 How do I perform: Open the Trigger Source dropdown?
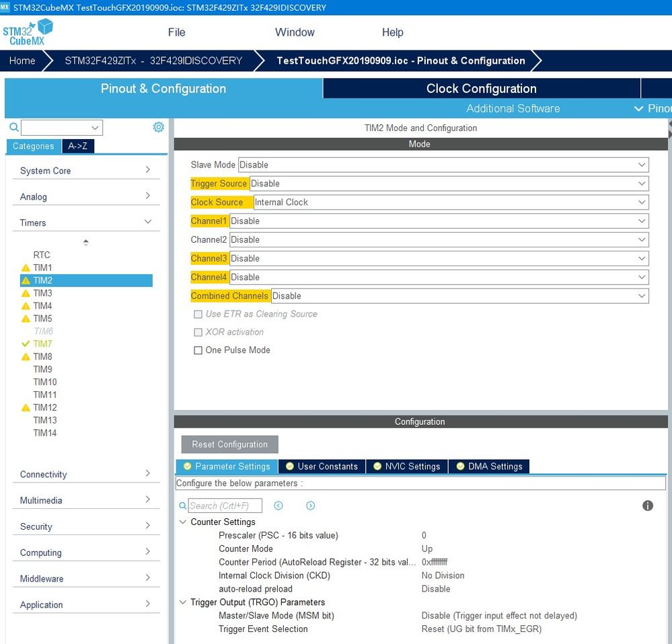tap(449, 184)
